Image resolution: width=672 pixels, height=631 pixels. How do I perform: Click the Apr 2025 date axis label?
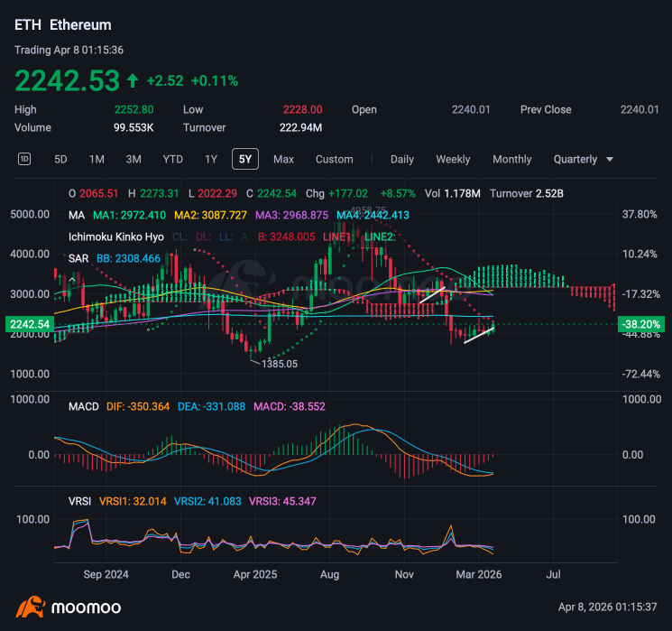click(255, 574)
